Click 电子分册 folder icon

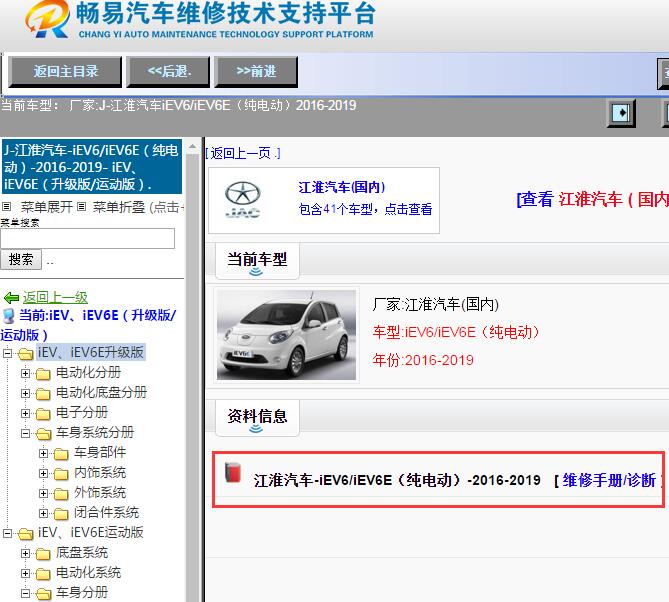point(43,414)
